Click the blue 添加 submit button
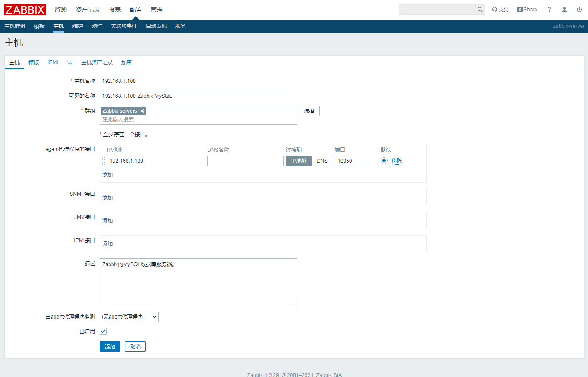The width and height of the screenshot is (588, 377). click(x=110, y=346)
